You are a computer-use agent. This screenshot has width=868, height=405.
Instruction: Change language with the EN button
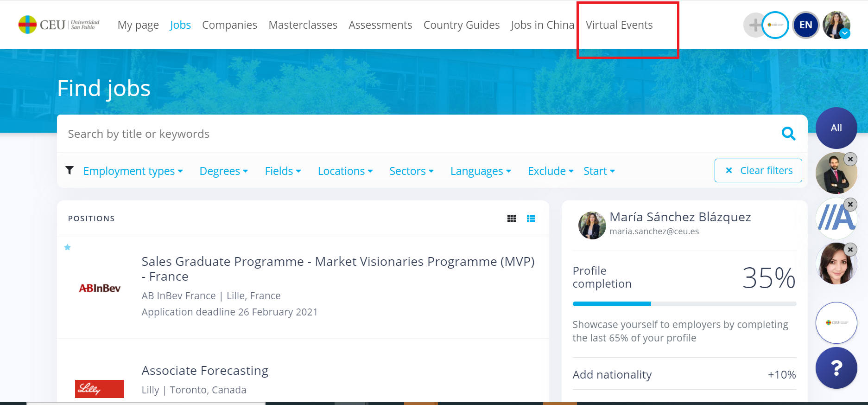click(806, 25)
